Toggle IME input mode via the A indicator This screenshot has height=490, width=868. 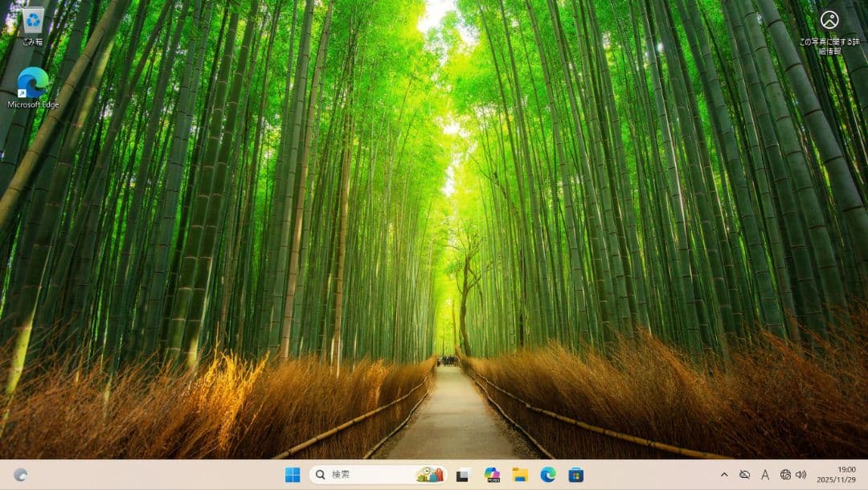764,476
